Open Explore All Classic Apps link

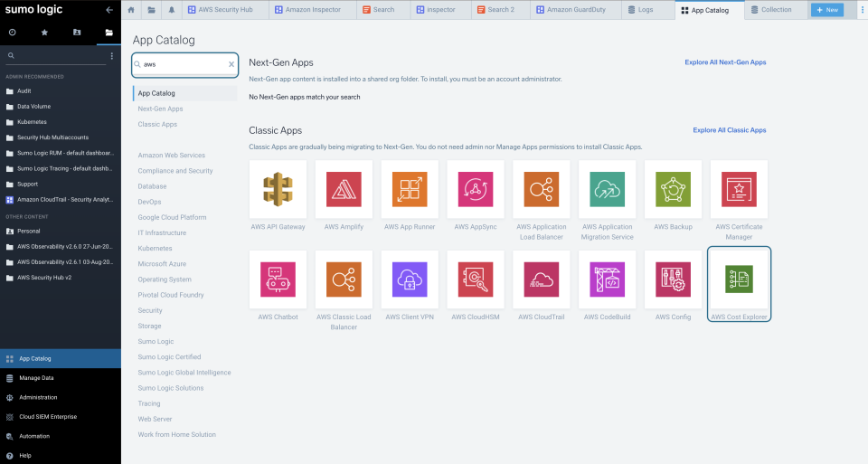tap(730, 130)
